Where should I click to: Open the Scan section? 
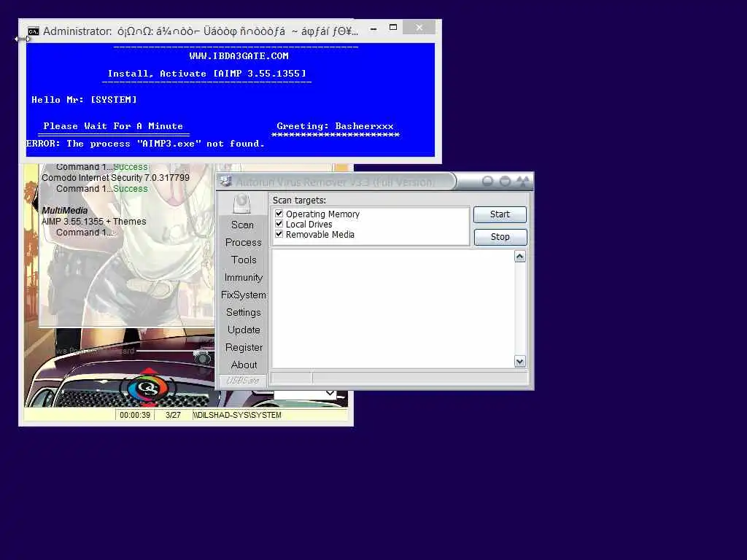click(x=242, y=225)
